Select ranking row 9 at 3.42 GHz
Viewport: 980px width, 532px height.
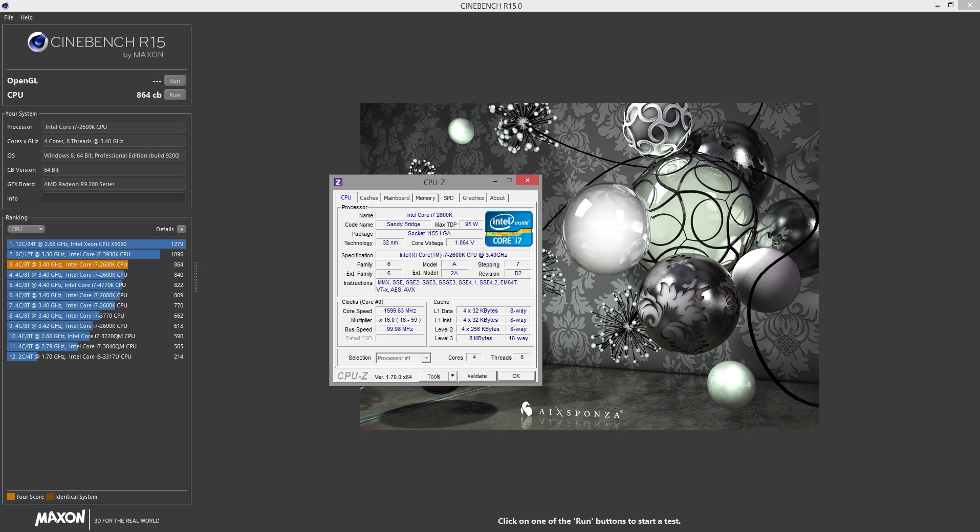pos(96,326)
